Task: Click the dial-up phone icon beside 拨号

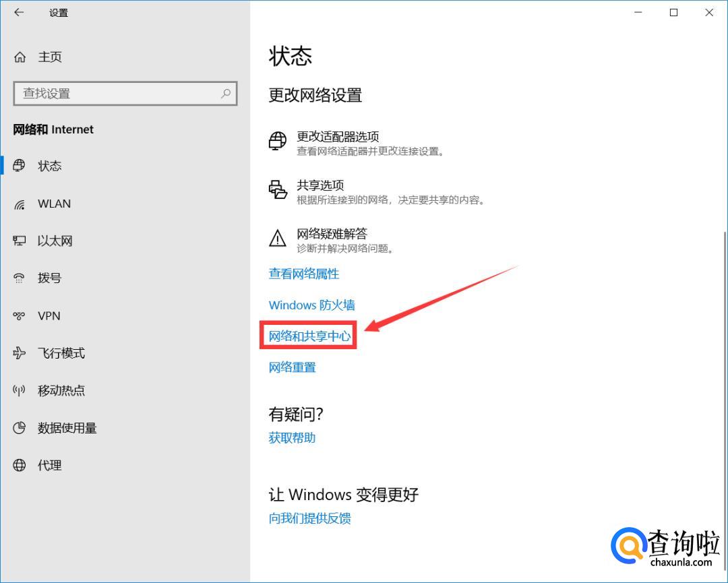Action: (x=19, y=278)
